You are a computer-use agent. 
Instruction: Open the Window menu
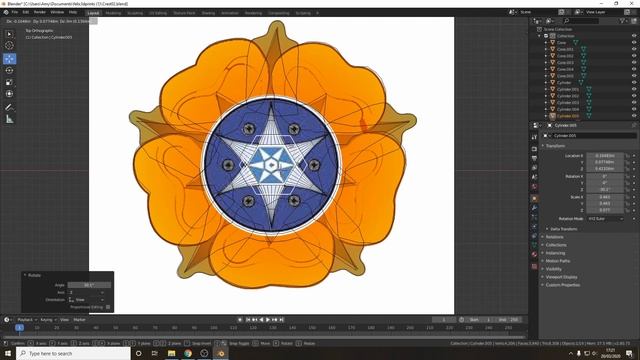(57, 12)
